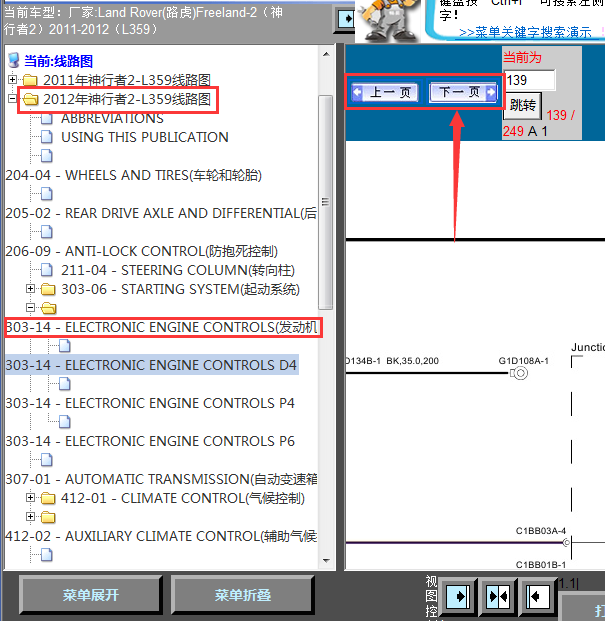Select 2012年神行者2-L359线路图 tree item

[x=127, y=99]
